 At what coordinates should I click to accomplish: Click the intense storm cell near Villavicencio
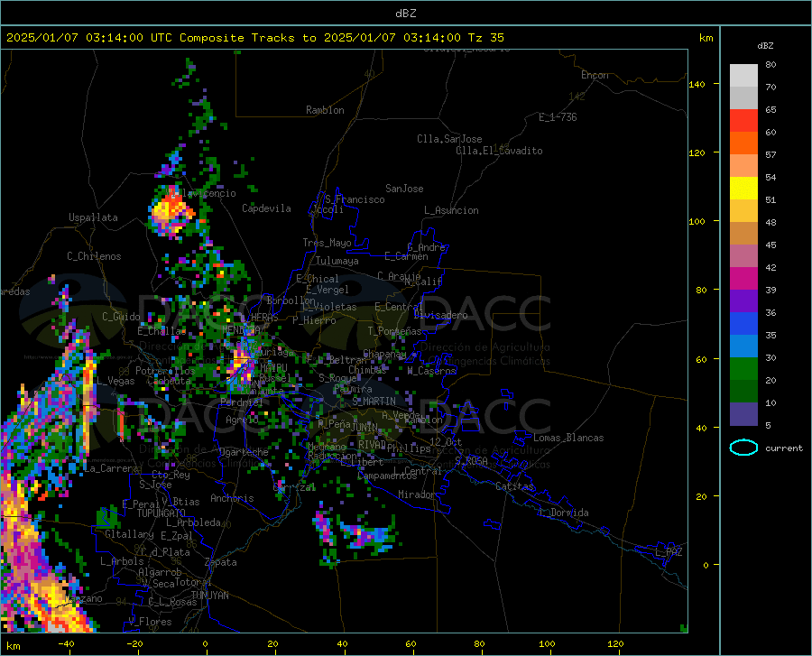[171, 211]
